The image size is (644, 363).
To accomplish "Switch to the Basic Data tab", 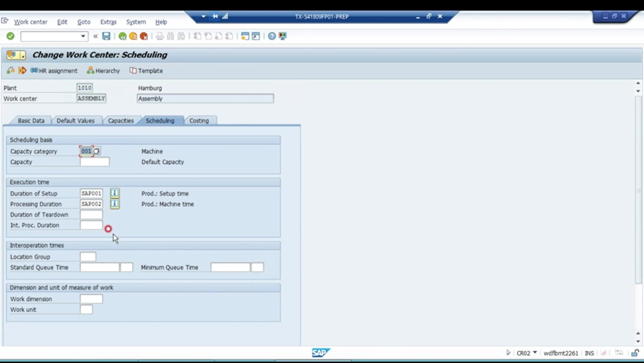I will click(x=31, y=121).
